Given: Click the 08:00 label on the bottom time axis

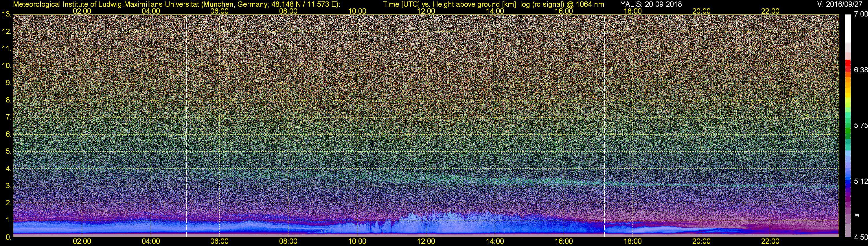Looking at the screenshot, I should tap(288, 241).
